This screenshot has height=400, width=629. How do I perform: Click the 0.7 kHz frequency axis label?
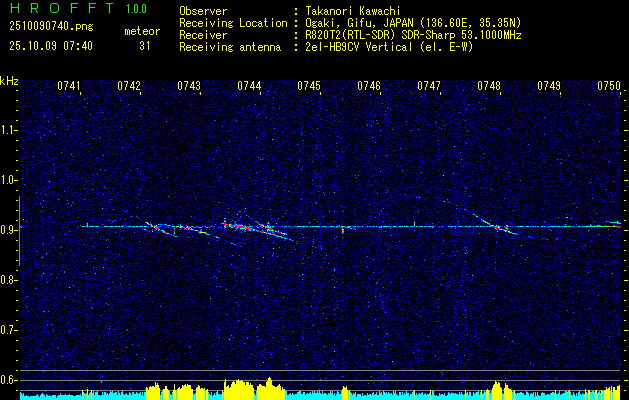[x=9, y=329]
